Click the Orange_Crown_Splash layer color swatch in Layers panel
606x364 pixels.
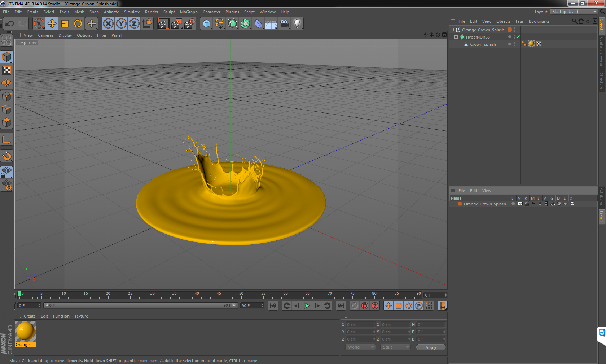460,204
